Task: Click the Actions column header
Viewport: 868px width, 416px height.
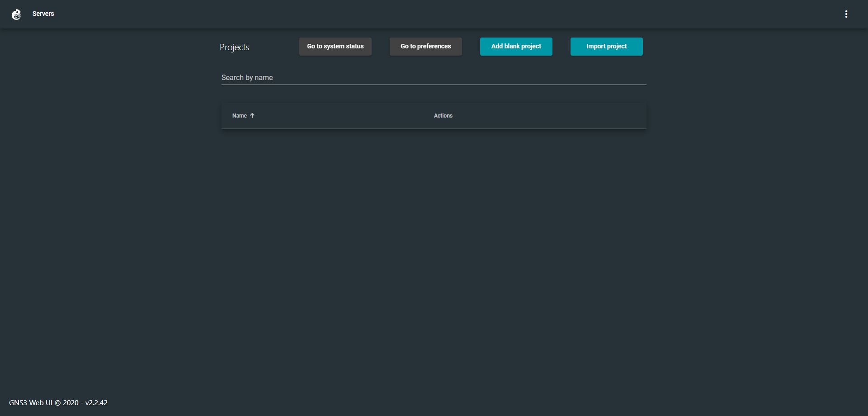Action: coord(443,116)
